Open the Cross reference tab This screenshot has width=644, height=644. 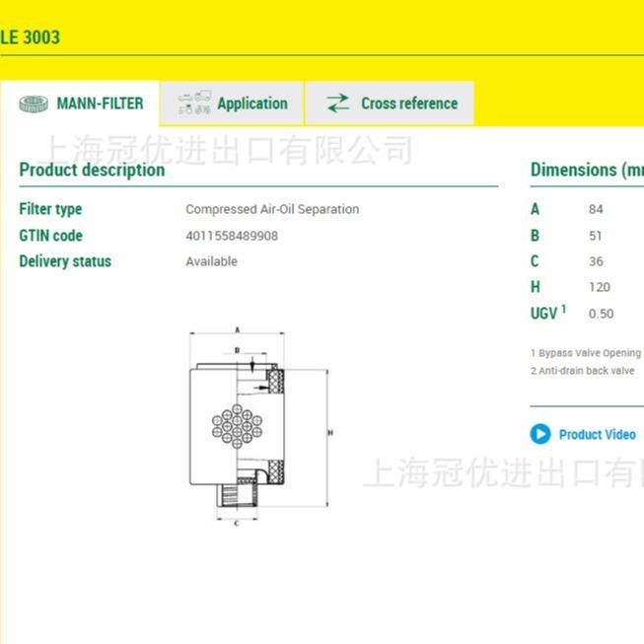(390, 104)
